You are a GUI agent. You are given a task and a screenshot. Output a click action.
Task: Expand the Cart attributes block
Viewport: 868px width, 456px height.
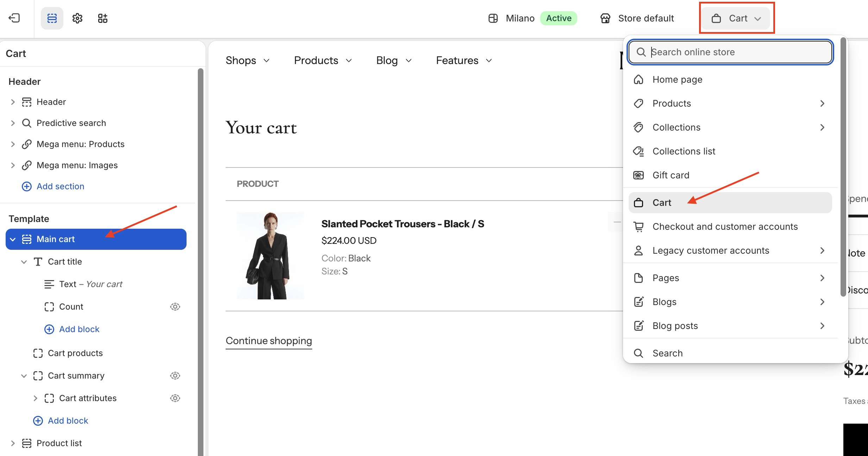(35, 398)
